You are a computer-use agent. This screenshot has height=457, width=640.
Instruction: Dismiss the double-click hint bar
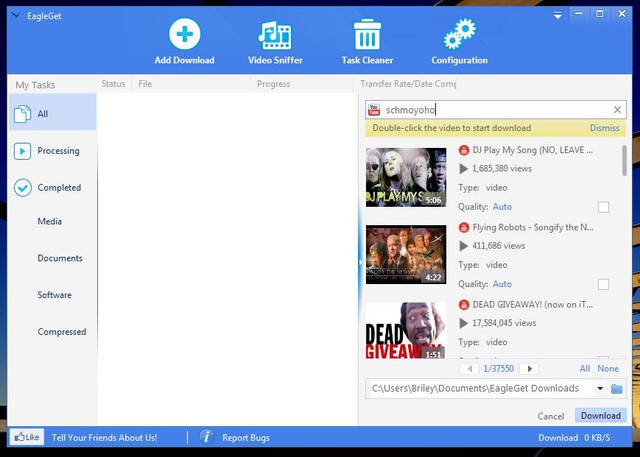coord(604,128)
